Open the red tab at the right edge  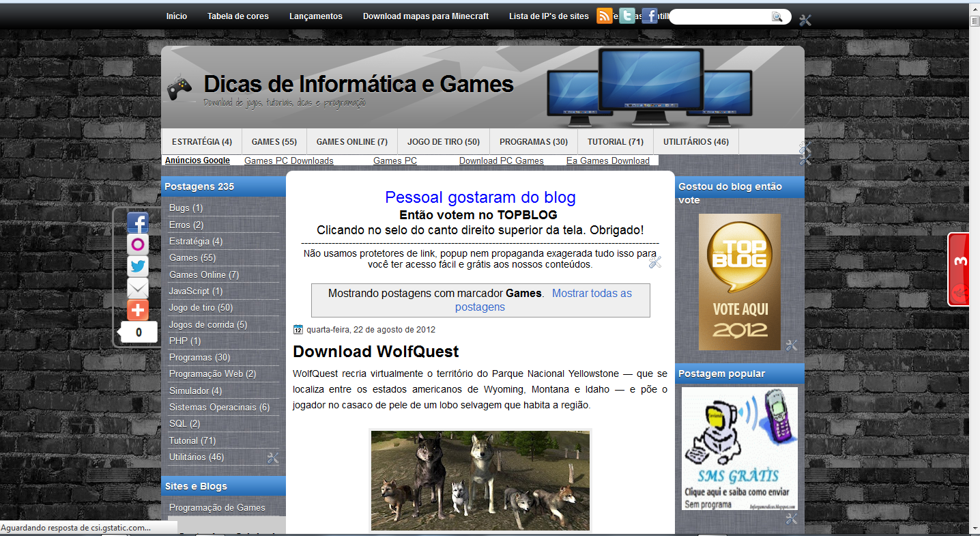click(x=958, y=270)
